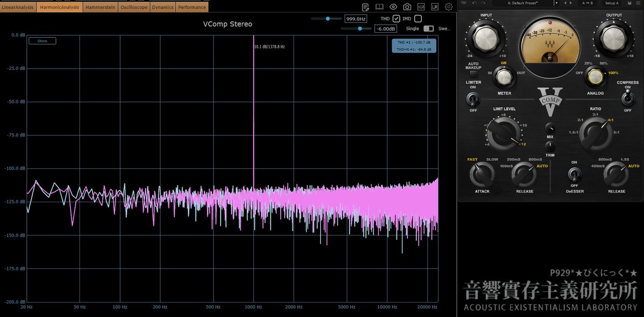Image resolution: width=644 pixels, height=317 pixels.
Task: Click the A: Default Preset field
Action: (x=523, y=3)
